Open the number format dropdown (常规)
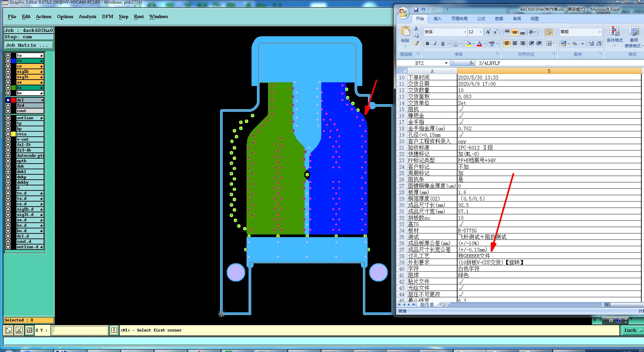This screenshot has width=644, height=352. (600, 32)
